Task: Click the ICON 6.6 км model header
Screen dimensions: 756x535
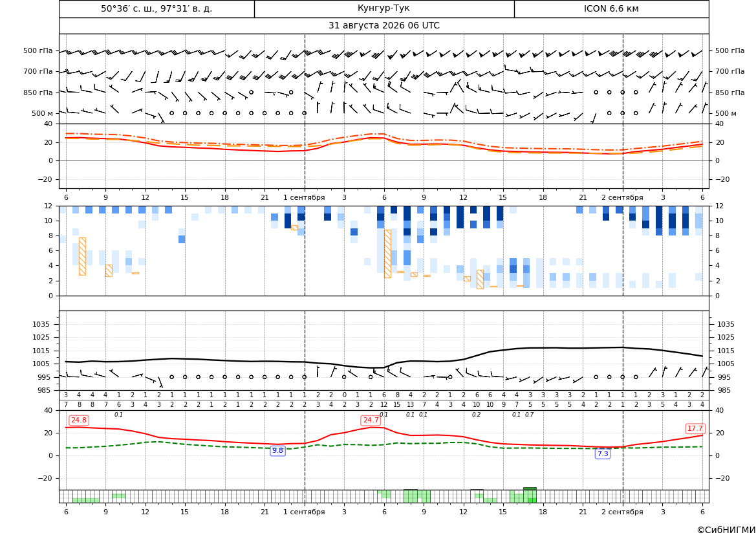Action: tap(611, 8)
